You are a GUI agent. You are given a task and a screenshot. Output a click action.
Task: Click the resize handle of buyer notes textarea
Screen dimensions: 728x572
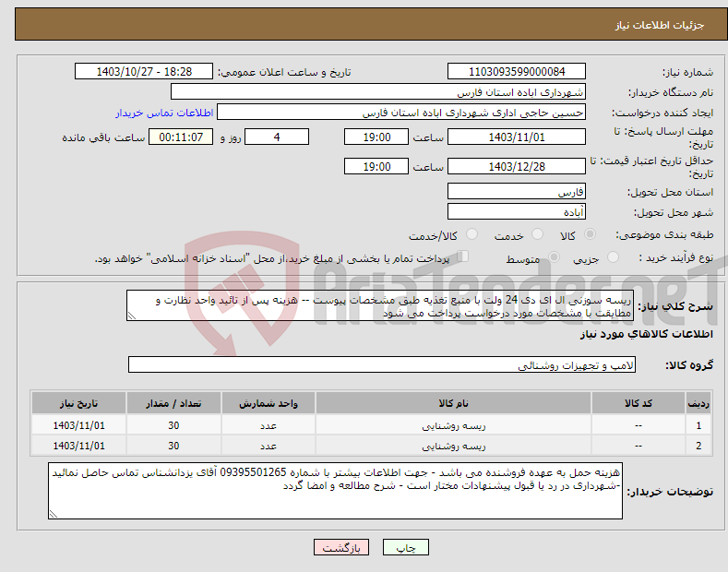click(54, 514)
